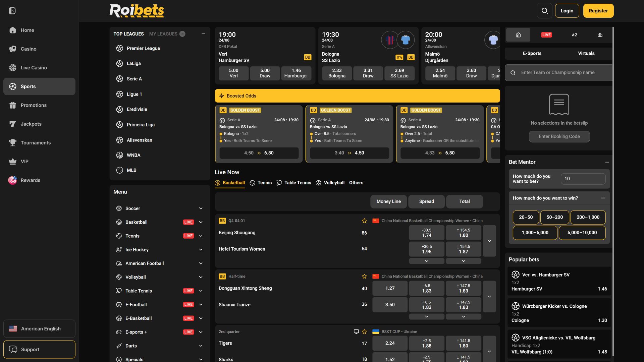
Task: Open the statistics bar-chart icon tab
Action: [x=600, y=35]
